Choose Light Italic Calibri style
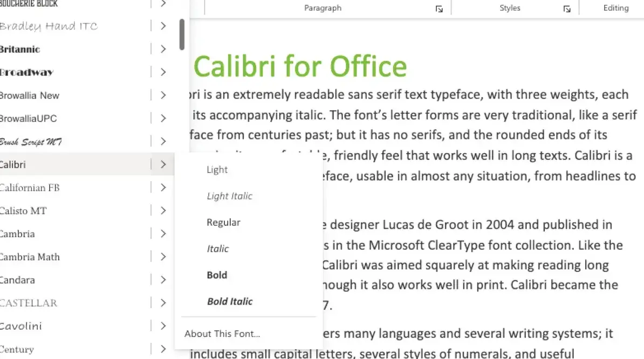The width and height of the screenshot is (644, 359). [230, 196]
